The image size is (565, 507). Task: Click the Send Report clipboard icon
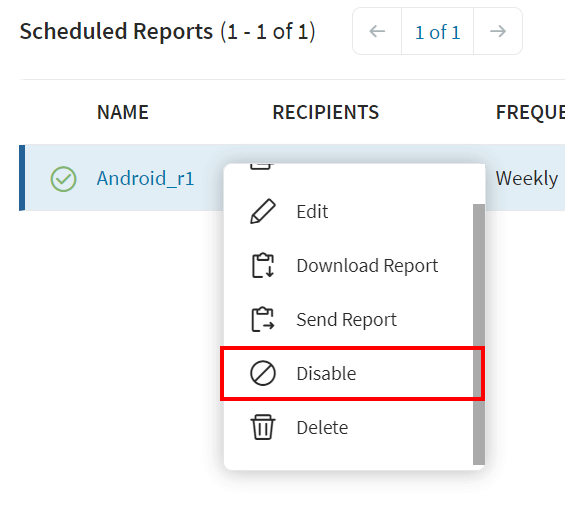(x=263, y=320)
